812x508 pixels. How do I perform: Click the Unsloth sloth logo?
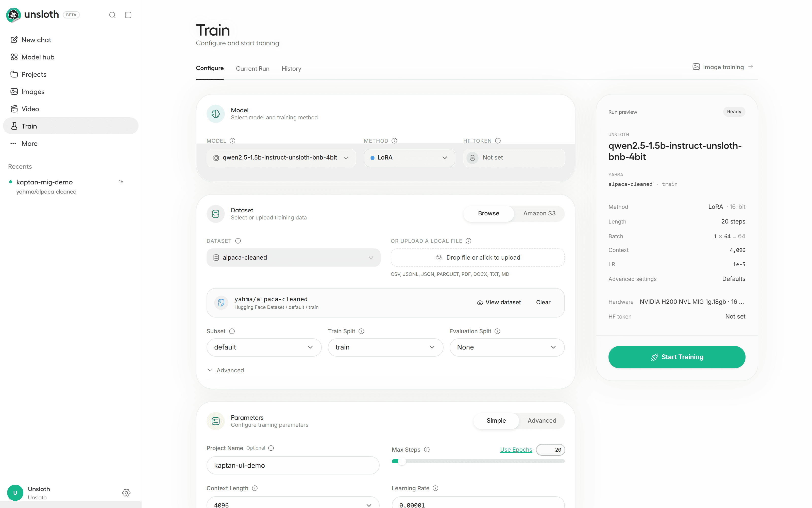point(13,15)
